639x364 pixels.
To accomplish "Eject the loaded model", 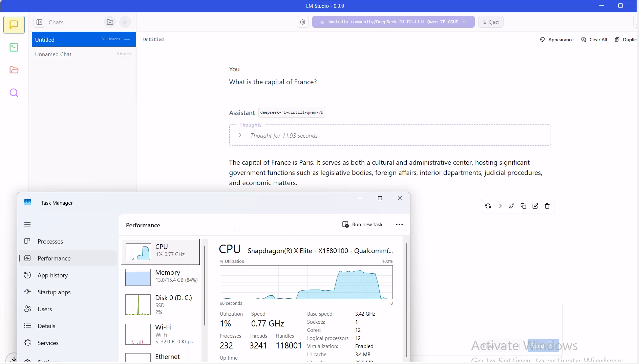I will pyautogui.click(x=491, y=22).
